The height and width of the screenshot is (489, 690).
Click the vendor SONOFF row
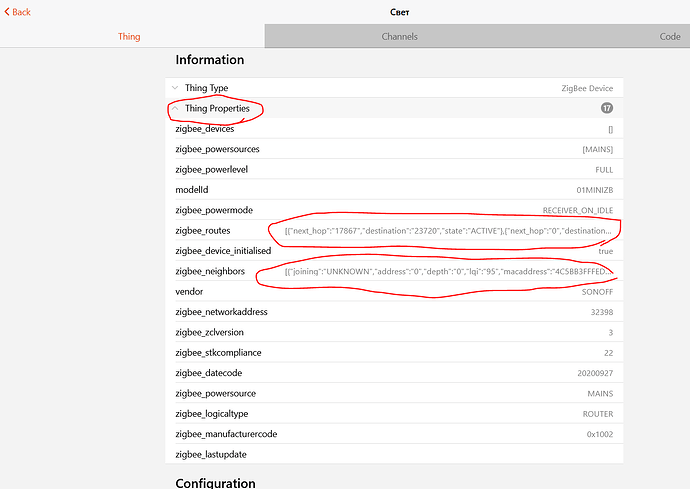click(395, 291)
